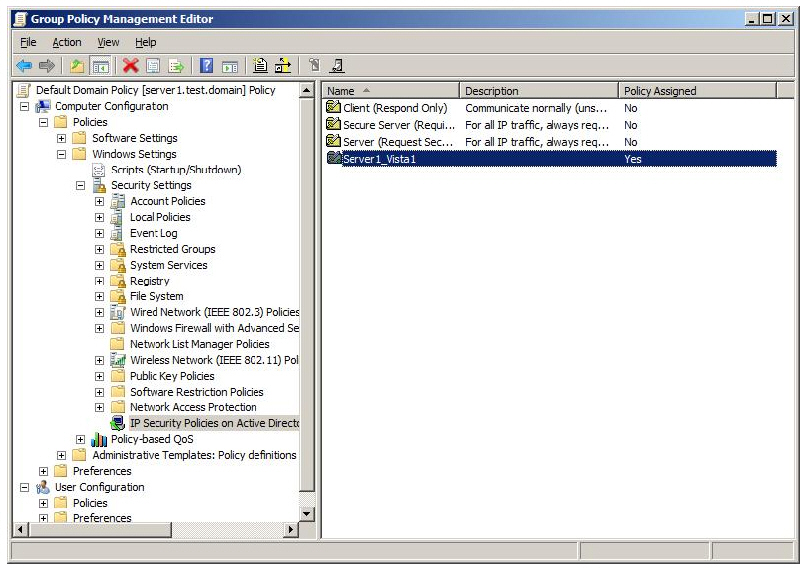Select Windows Firewall with Advanced Security item
Screen dimensions: 807x570
(x=214, y=328)
